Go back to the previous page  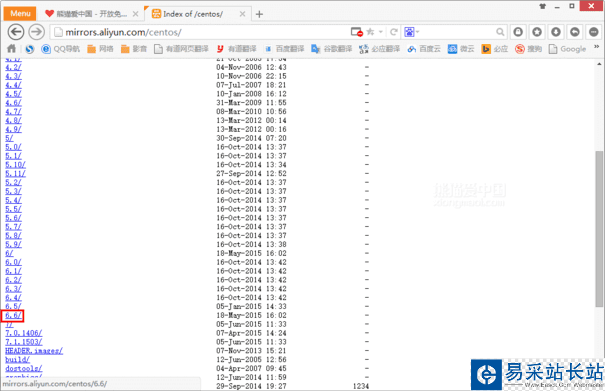tap(16, 32)
